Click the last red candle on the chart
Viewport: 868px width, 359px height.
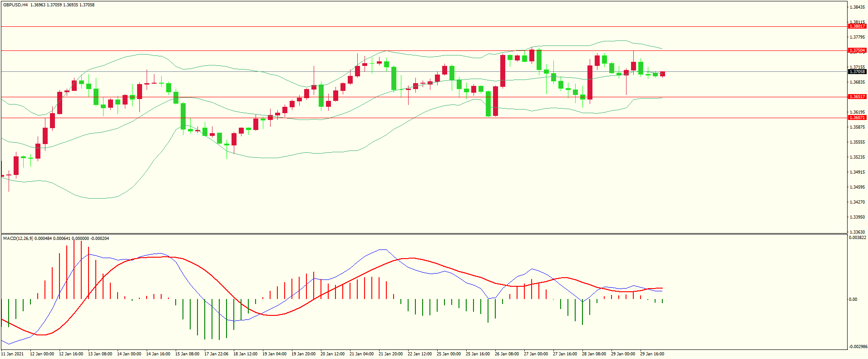coord(663,74)
